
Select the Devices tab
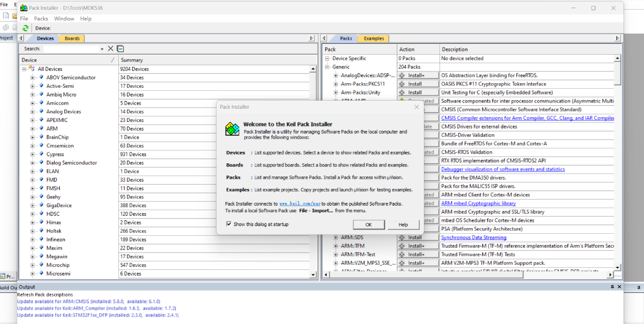pos(44,38)
